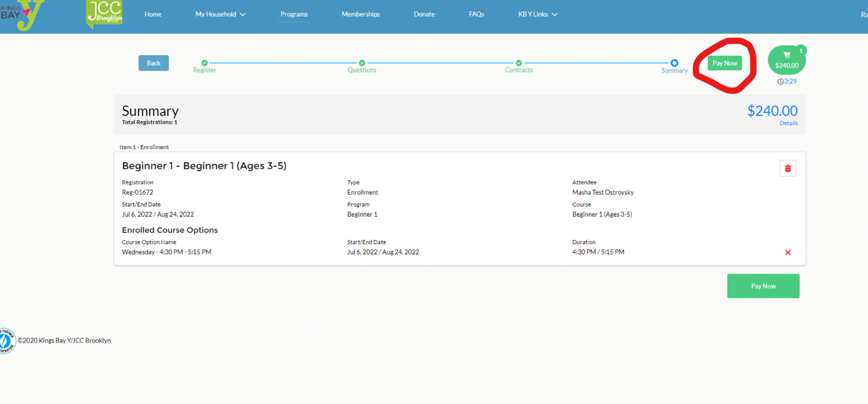Click 'Wednesday - 4:30 PM - 5:15 PM' option
Screen dimensions: 868x404
tap(166, 252)
